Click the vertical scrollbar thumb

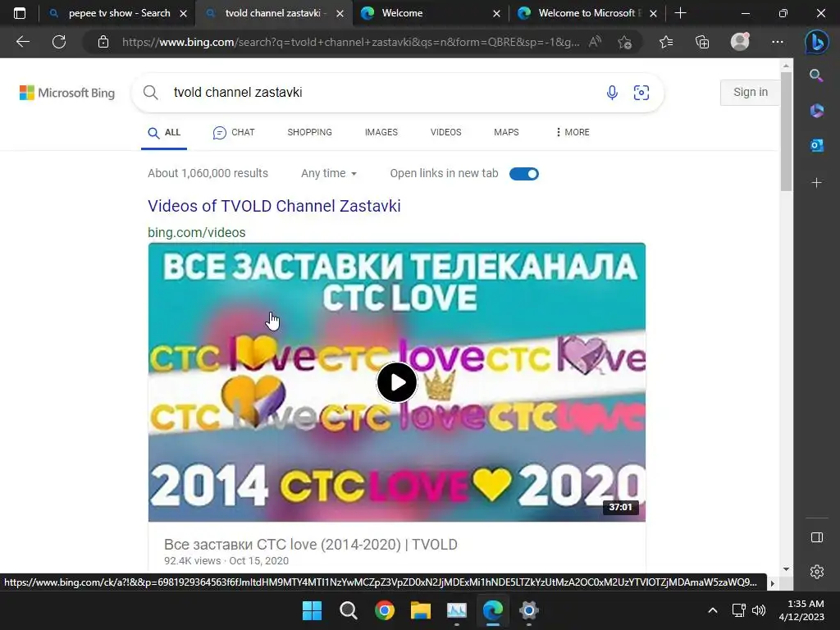click(x=786, y=132)
